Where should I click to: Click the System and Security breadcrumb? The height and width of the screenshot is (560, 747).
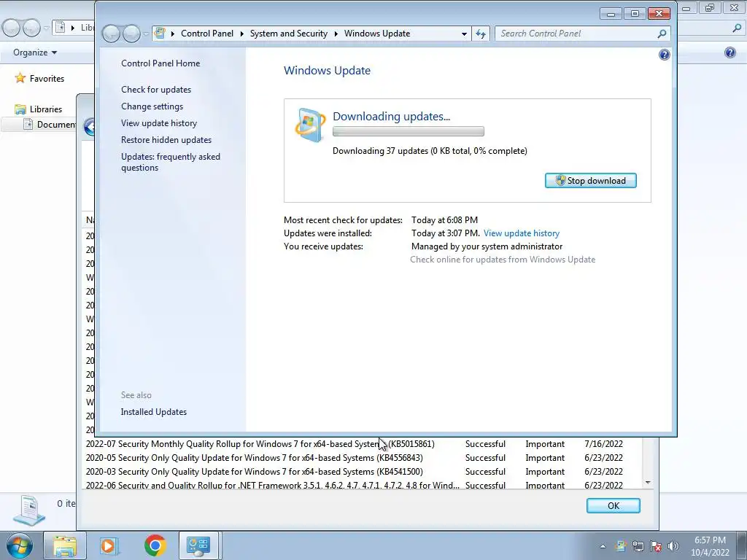coord(289,34)
